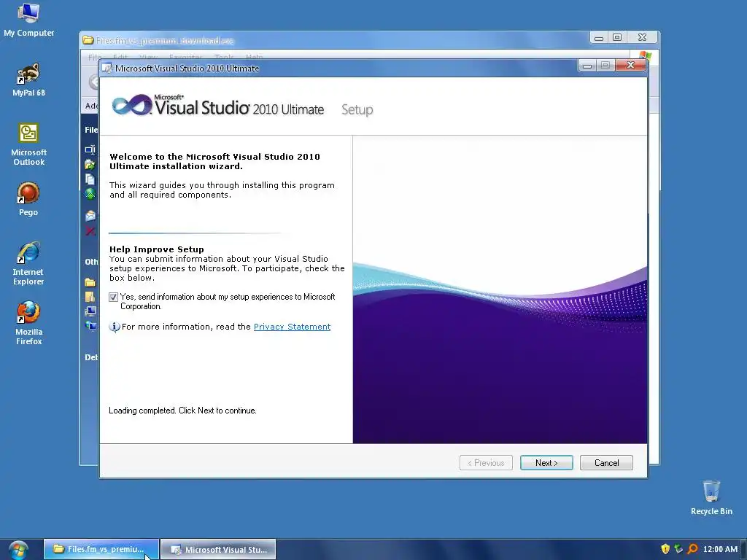
Task: Open the My Computer desktop icon
Action: coord(28,19)
